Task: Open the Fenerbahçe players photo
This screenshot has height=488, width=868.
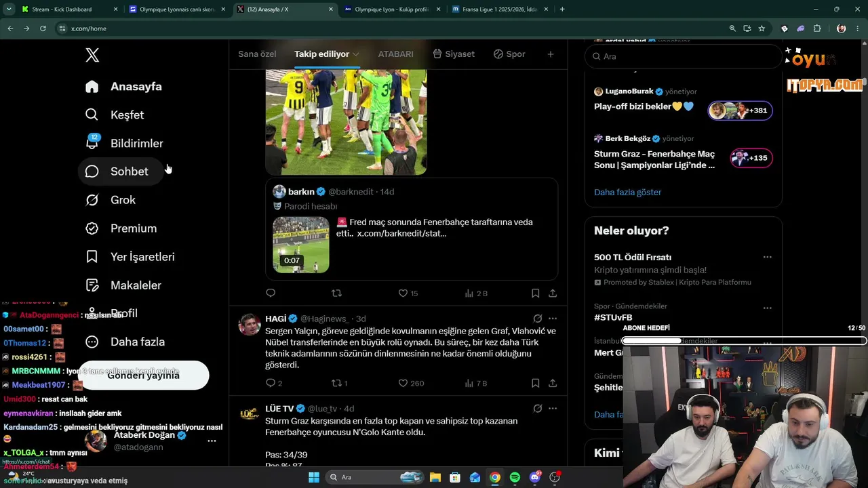Action: 346,122
